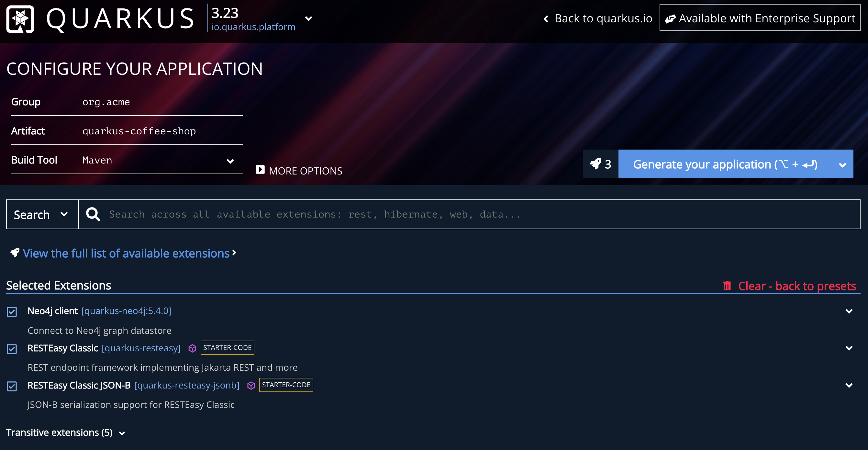
Task: Edit the Artifact field quarkus-coffee-shop
Action: click(162, 131)
